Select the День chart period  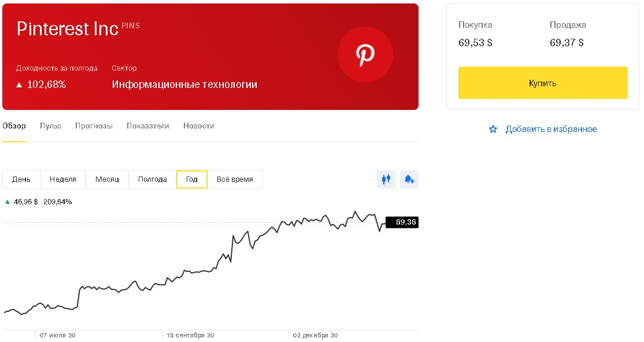pos(21,179)
